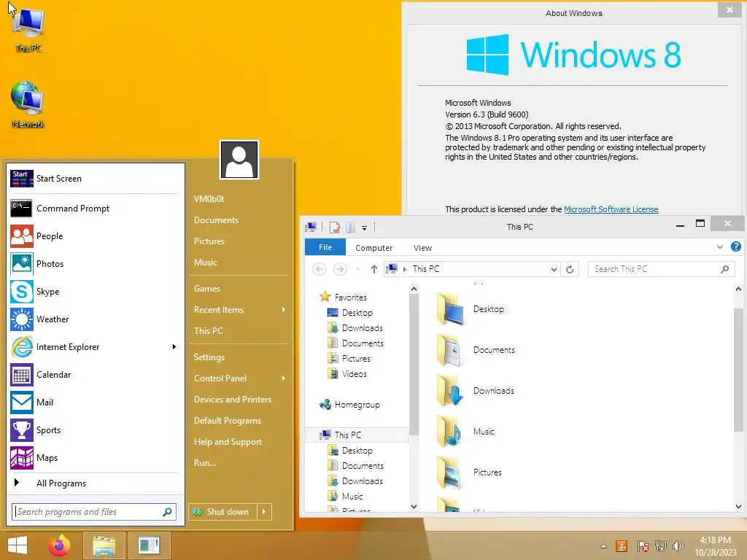747x560 pixels.
Task: Expand the ribbon chevron in Explorer
Action: click(x=720, y=246)
